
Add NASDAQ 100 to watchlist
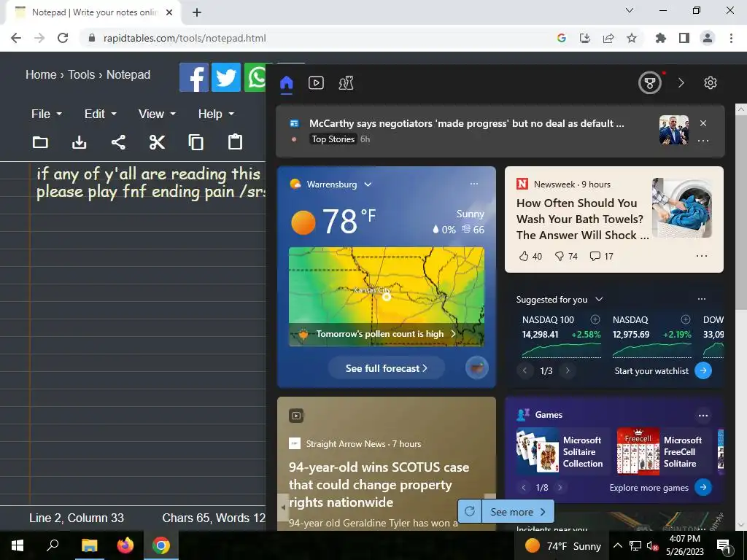pos(595,319)
